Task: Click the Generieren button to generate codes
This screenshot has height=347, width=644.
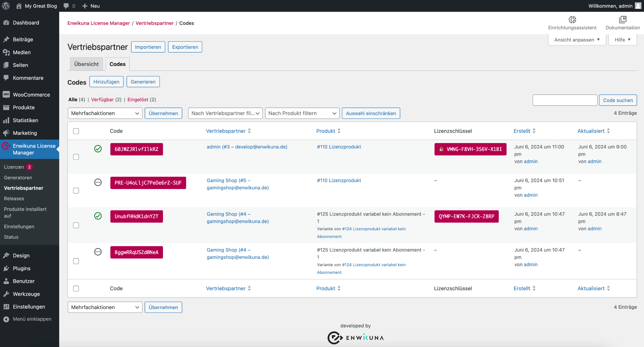Action: click(x=143, y=82)
